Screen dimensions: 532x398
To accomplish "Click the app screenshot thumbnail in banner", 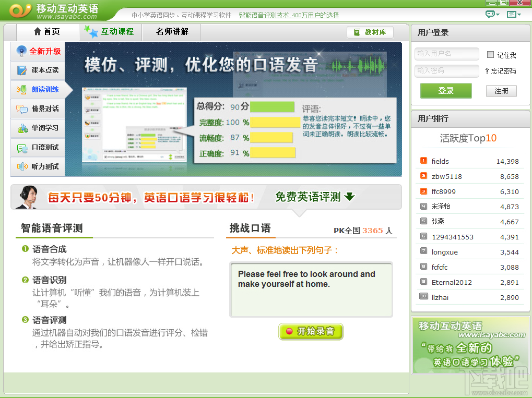I will coord(134,124).
